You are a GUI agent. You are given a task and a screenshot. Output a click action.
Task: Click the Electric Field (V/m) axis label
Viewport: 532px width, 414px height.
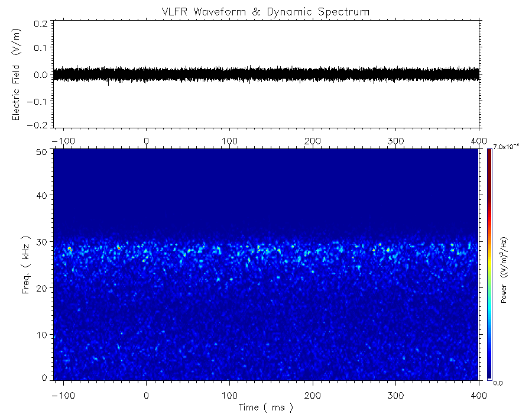tap(17, 75)
